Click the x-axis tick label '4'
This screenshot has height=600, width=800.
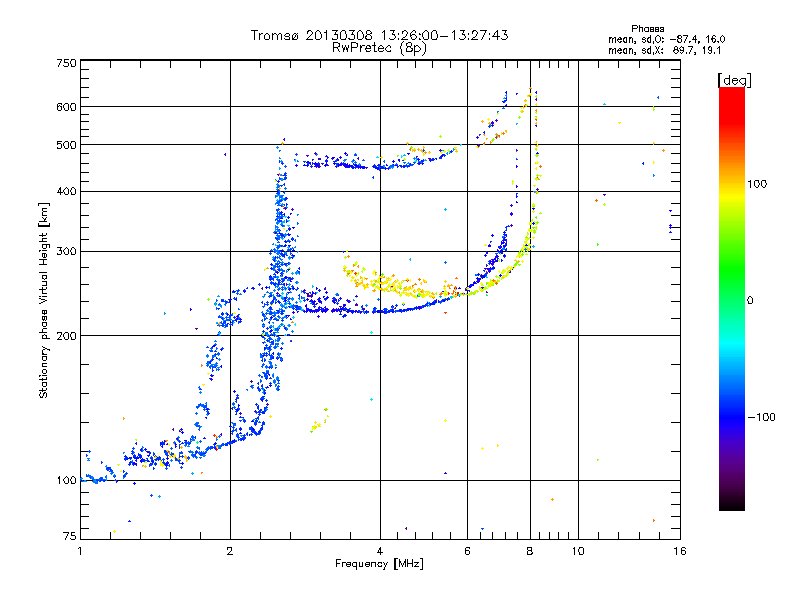coord(380,551)
